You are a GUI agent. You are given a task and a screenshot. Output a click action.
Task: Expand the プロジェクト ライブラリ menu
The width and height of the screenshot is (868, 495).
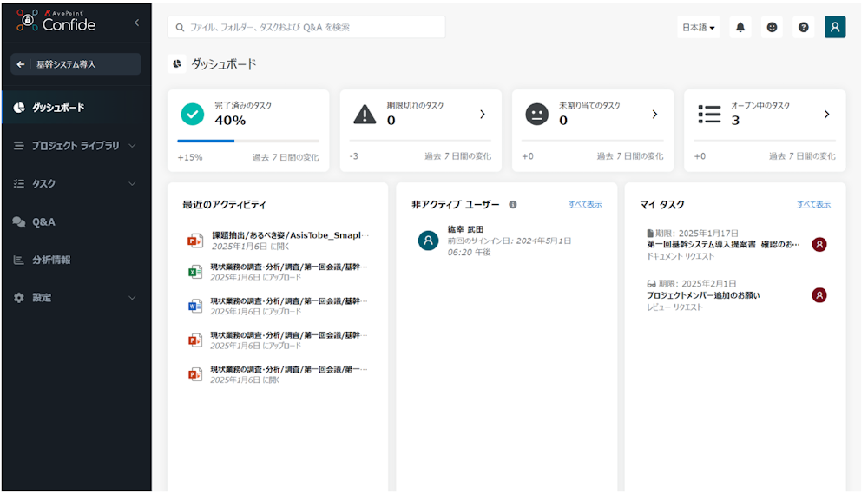click(x=132, y=146)
